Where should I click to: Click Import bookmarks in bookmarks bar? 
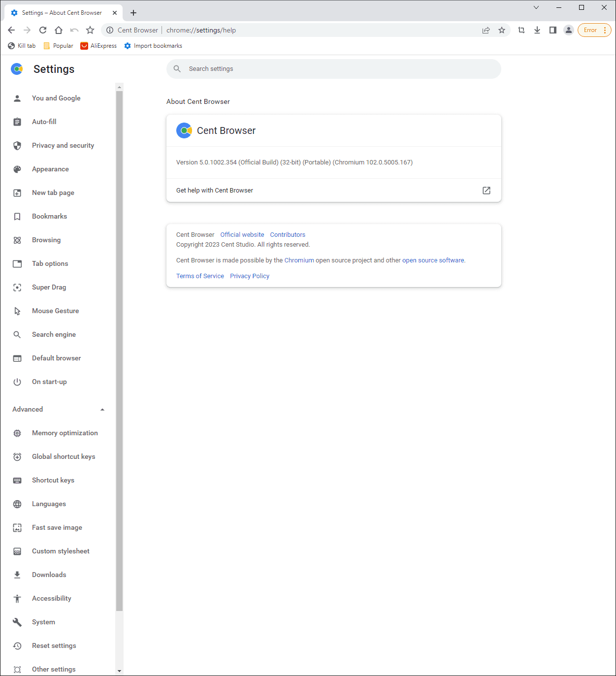point(153,46)
